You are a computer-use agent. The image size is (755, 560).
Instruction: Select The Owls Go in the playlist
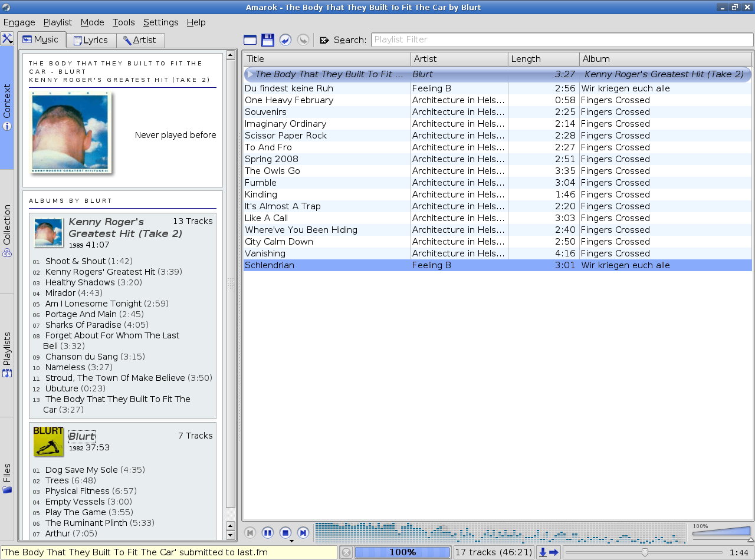[x=497, y=171]
